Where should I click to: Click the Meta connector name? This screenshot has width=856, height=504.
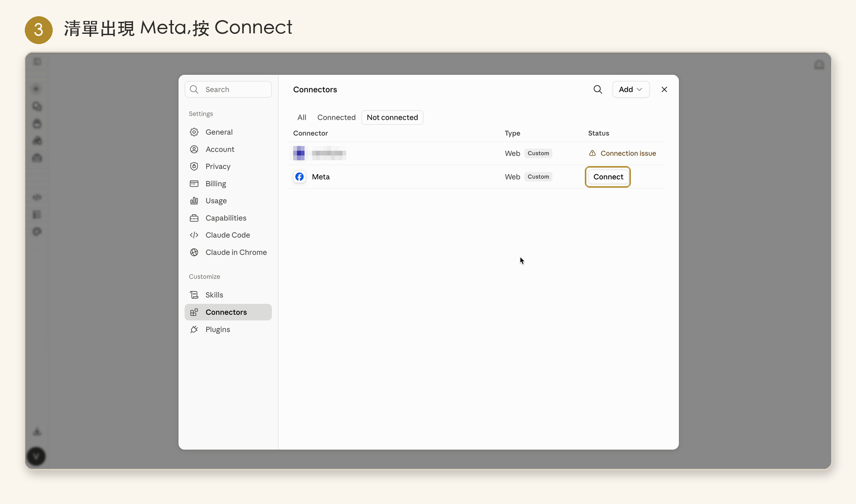coord(321,177)
